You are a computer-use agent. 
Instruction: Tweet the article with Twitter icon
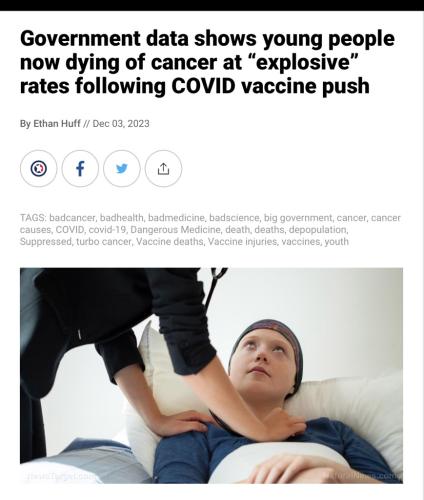(122, 168)
